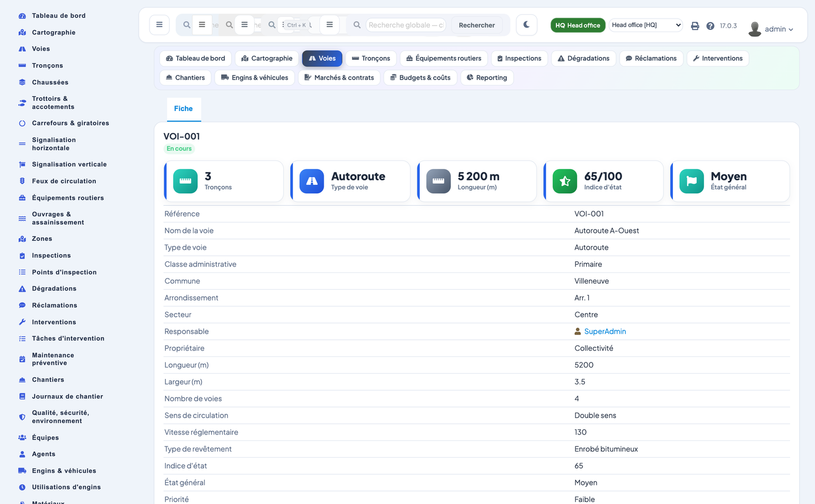
Task: Click the Enrobé bitumineux revêtement value
Action: pos(606,449)
